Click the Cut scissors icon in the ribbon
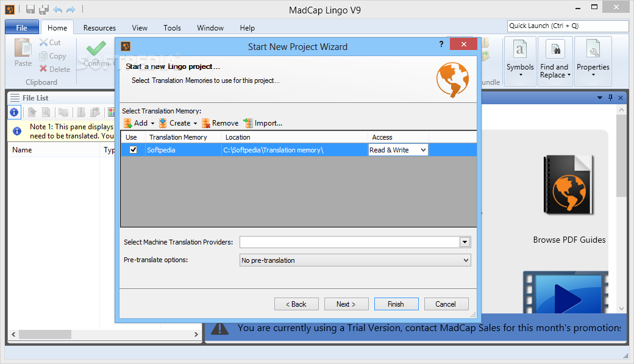634x364 pixels. point(44,42)
